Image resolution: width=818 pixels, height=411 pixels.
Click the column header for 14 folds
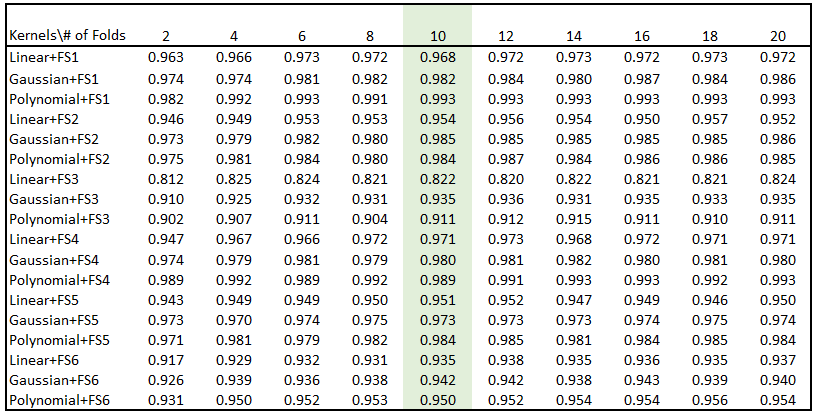(573, 36)
